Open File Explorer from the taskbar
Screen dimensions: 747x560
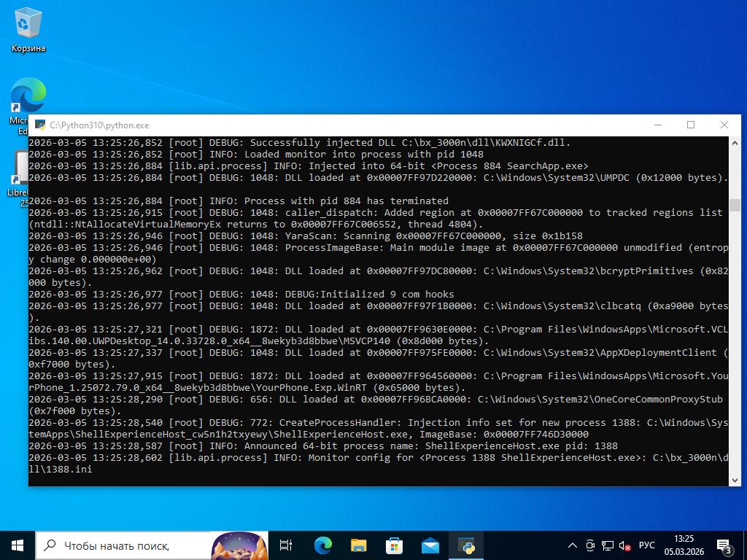358,545
